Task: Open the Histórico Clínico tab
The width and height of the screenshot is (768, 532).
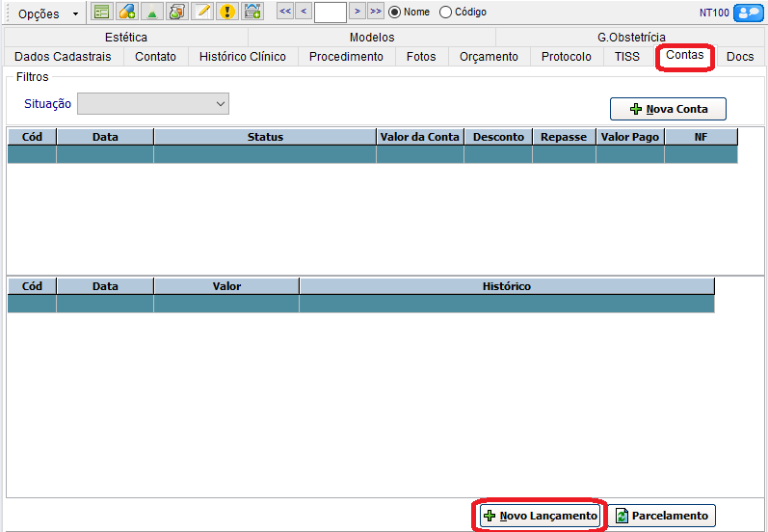Action: click(242, 57)
